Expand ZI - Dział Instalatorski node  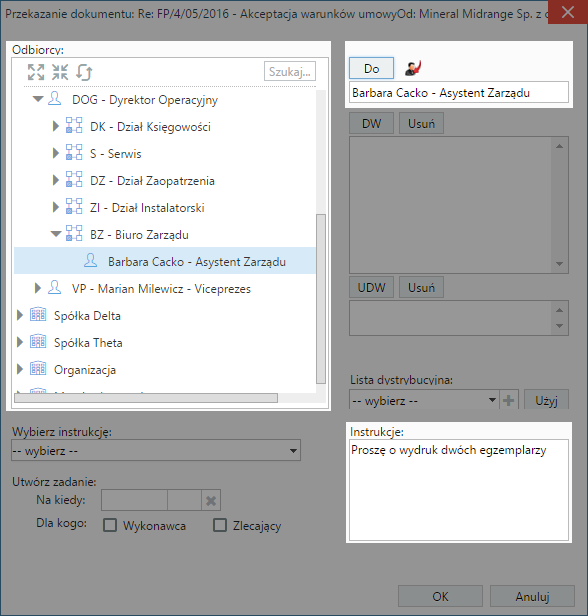tap(56, 207)
